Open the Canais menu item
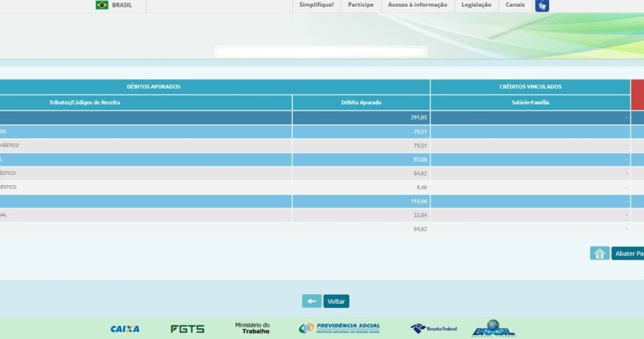The width and height of the screenshot is (644, 339). point(515,5)
